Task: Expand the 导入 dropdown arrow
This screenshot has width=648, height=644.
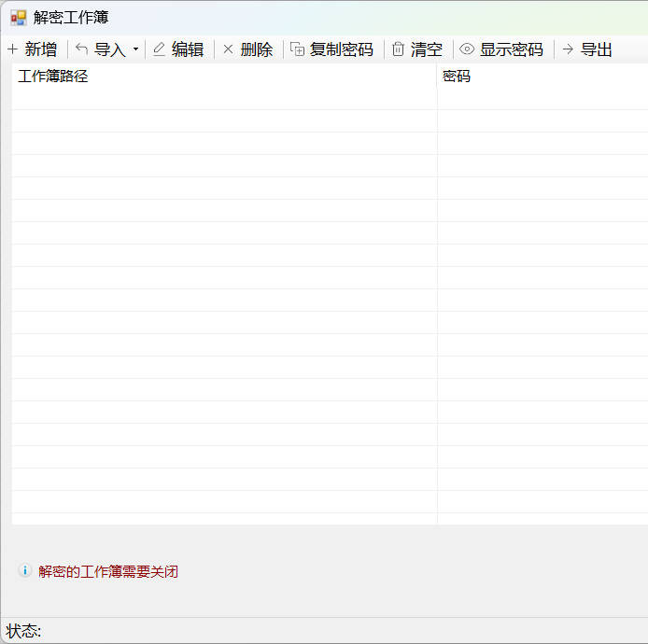Action: coord(135,49)
